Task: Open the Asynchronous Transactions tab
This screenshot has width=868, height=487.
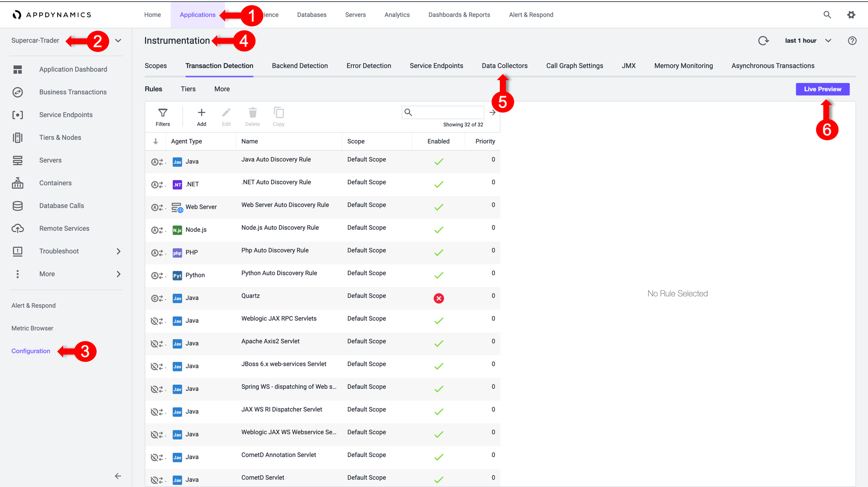Action: 773,66
